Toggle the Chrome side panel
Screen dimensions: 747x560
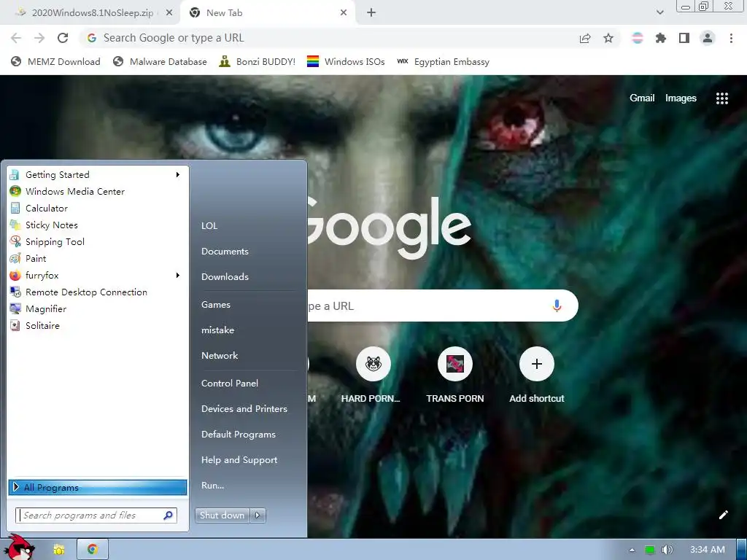click(684, 38)
